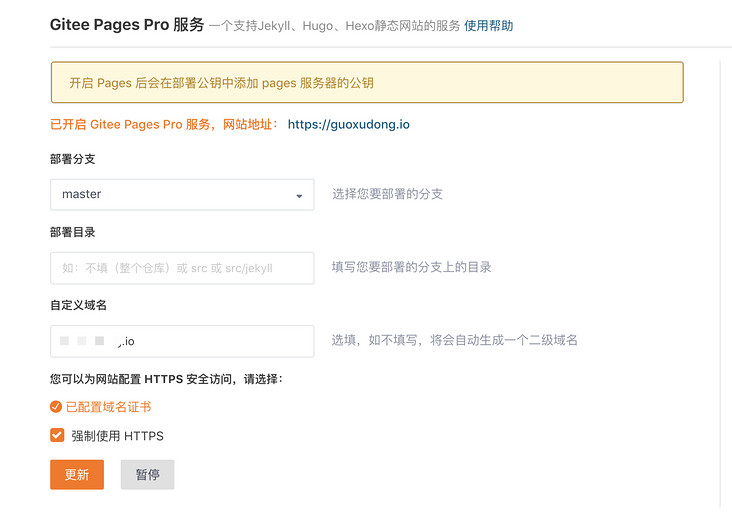Click the 选择您要部署的分支 hint text

point(387,194)
